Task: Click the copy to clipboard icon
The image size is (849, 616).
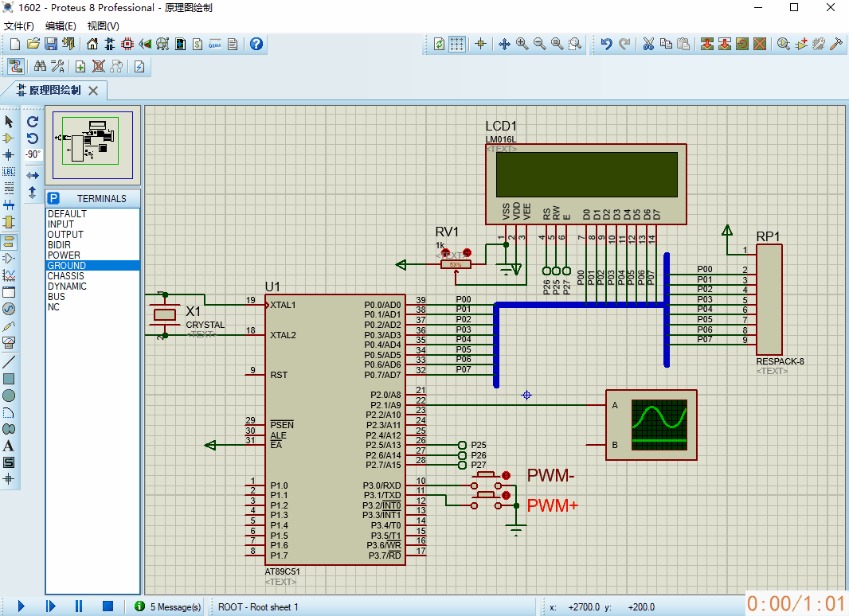Action: click(666, 44)
